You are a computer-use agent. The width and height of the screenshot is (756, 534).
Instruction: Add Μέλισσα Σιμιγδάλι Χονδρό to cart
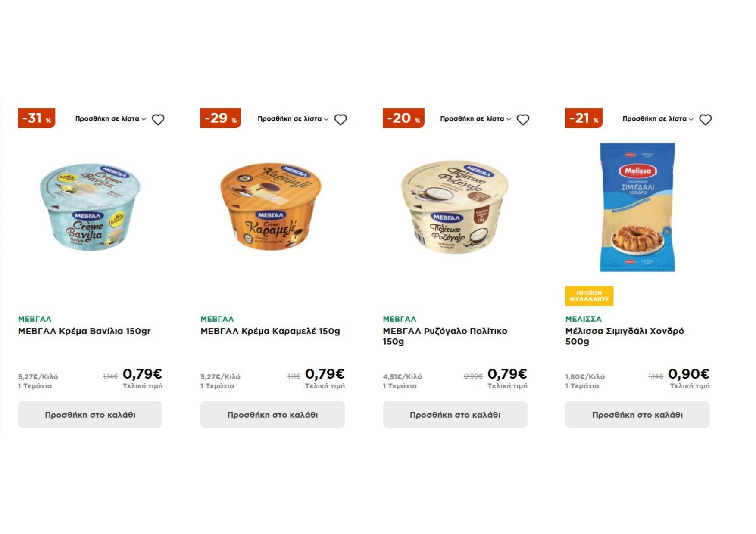point(637,415)
